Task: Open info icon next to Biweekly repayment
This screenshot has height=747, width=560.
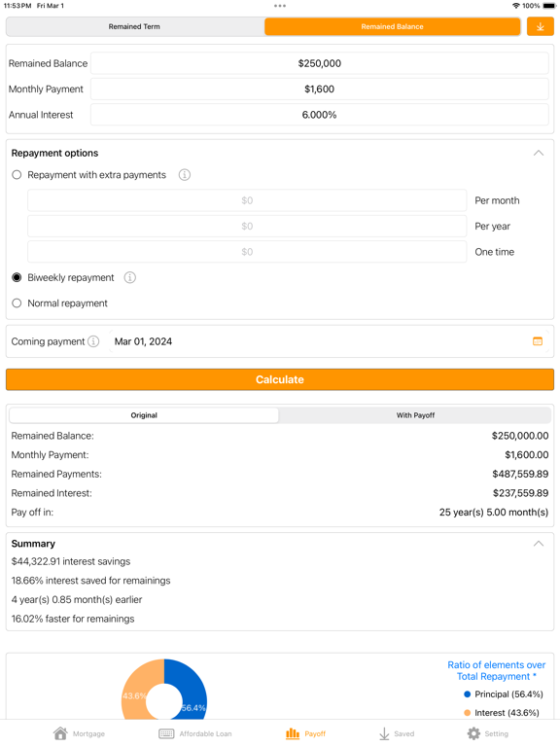Action: 130,277
